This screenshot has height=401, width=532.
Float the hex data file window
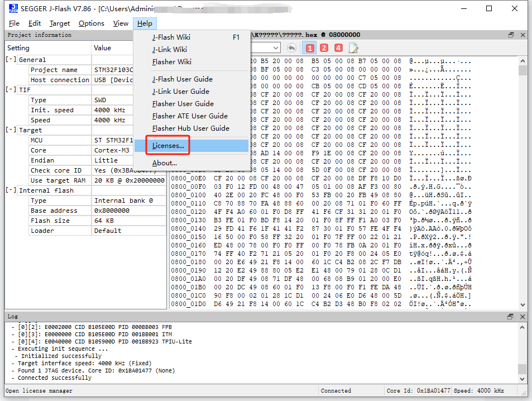[510, 35]
